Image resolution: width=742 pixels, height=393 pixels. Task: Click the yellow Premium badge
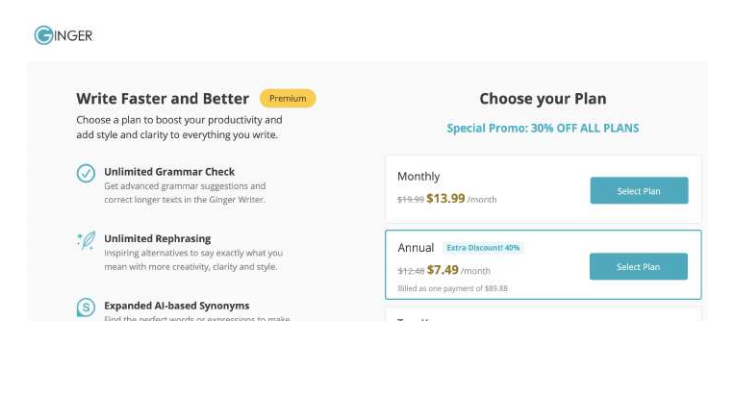288,98
